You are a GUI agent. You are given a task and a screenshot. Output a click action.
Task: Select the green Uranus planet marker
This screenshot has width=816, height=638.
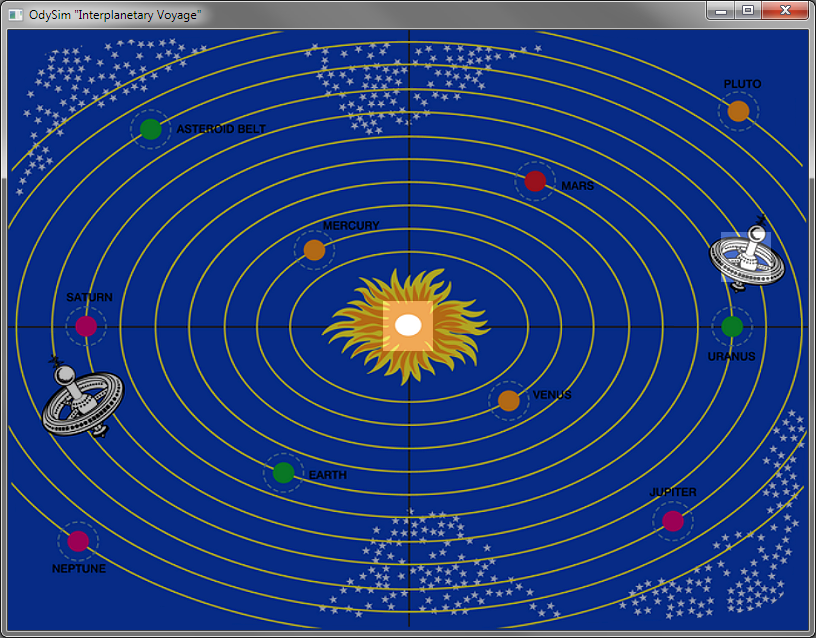coord(732,326)
